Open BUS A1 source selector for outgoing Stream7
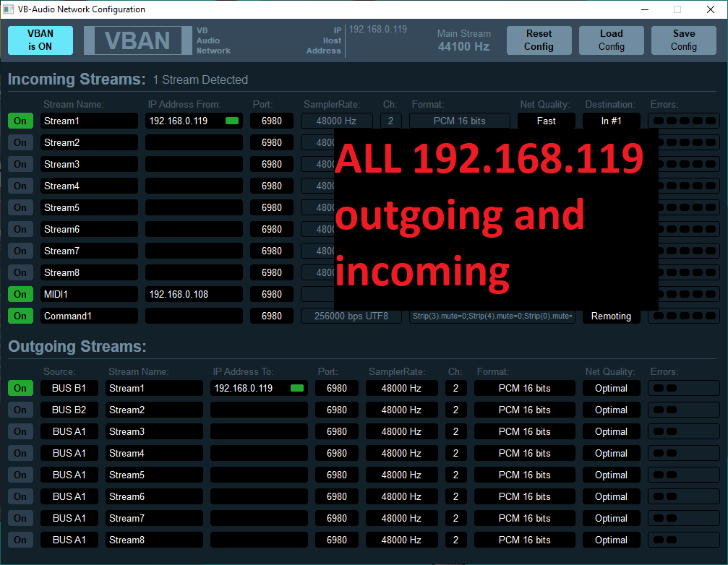This screenshot has width=728, height=565. point(69,518)
